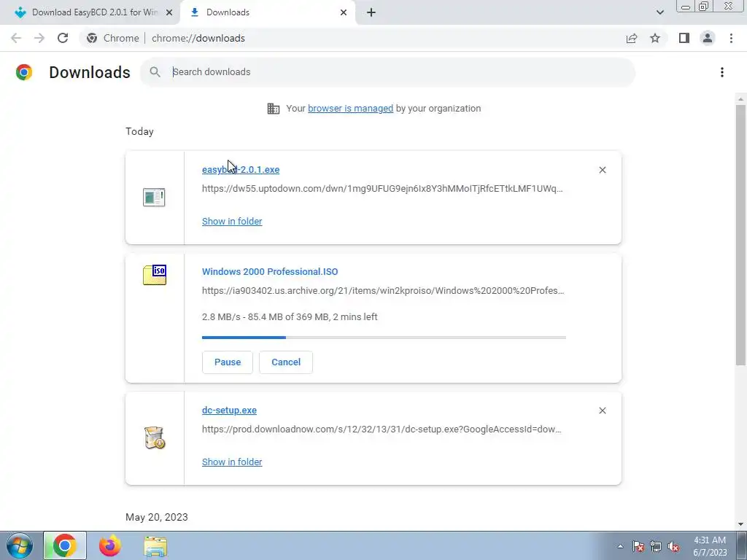Open a new tab with plus button

click(371, 12)
